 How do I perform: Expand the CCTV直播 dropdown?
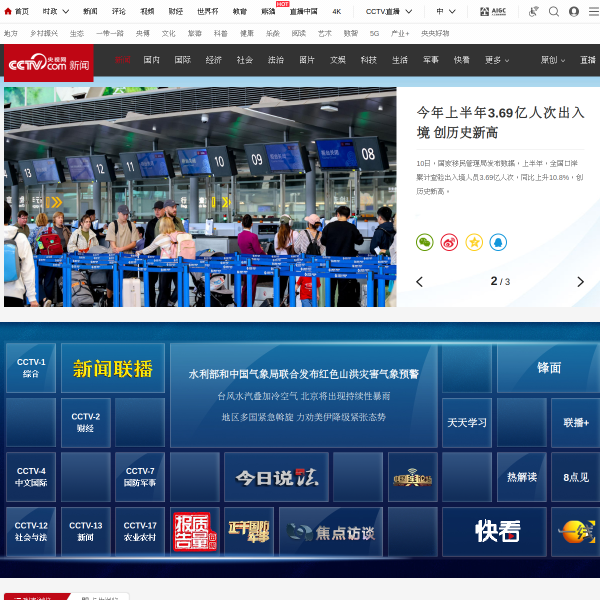389,11
